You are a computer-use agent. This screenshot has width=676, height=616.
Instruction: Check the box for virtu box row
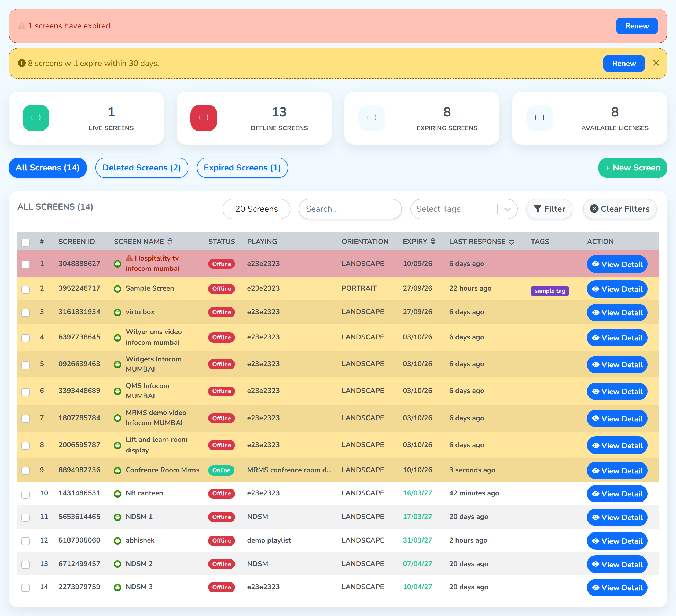tap(25, 313)
